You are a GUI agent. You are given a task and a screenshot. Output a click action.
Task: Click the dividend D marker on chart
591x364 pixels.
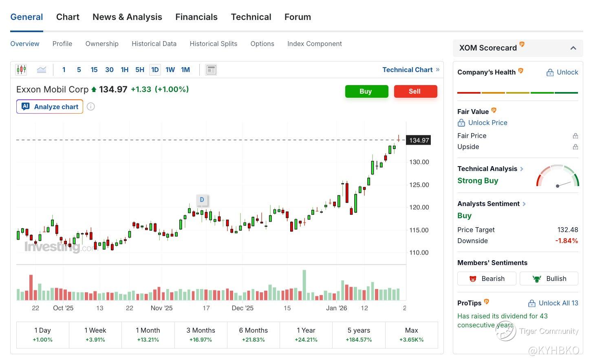coord(202,200)
